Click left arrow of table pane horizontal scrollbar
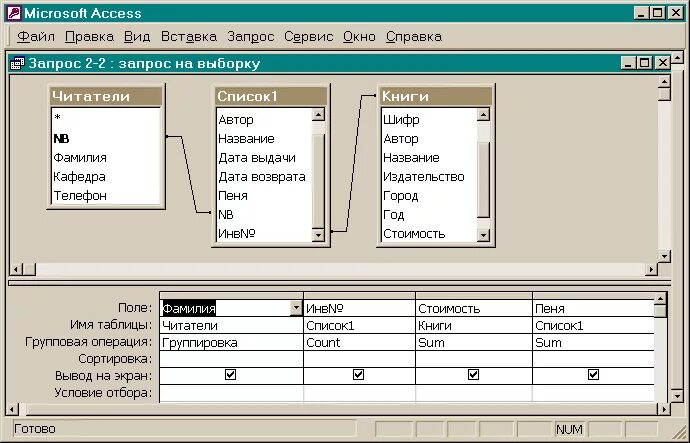Image resolution: width=690 pixels, height=443 pixels. point(16,269)
